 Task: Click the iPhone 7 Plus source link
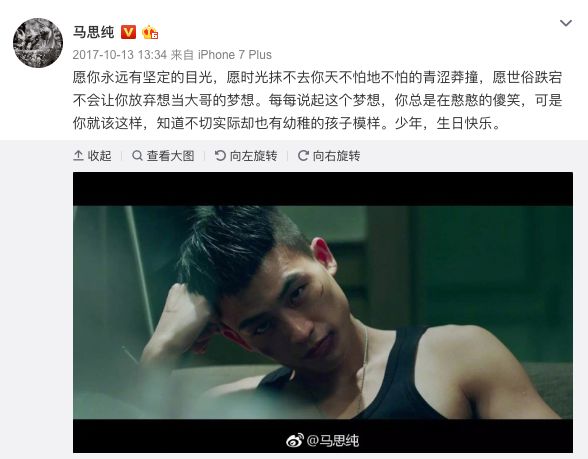tap(235, 55)
